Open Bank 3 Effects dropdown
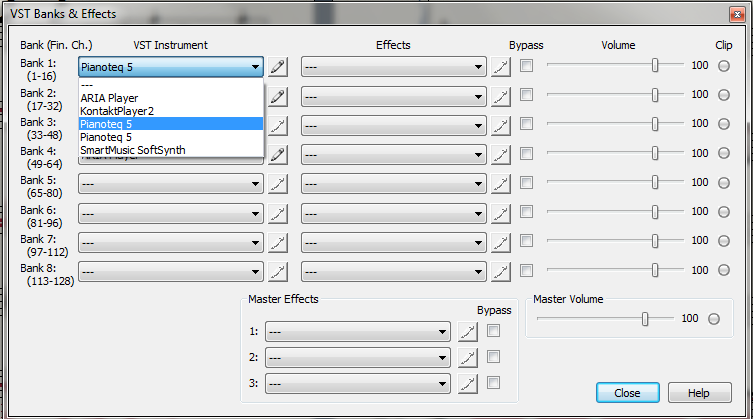 click(394, 126)
